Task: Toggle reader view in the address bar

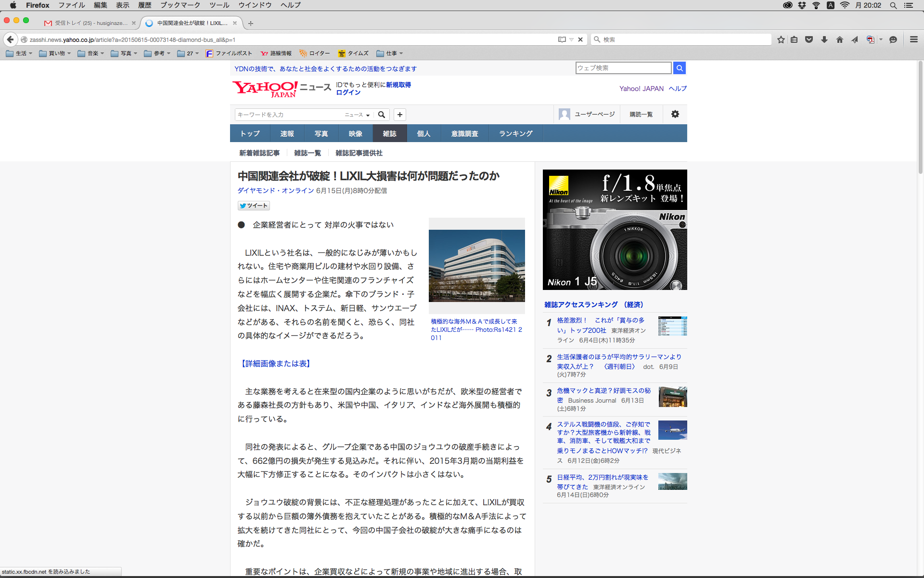Action: tap(562, 39)
